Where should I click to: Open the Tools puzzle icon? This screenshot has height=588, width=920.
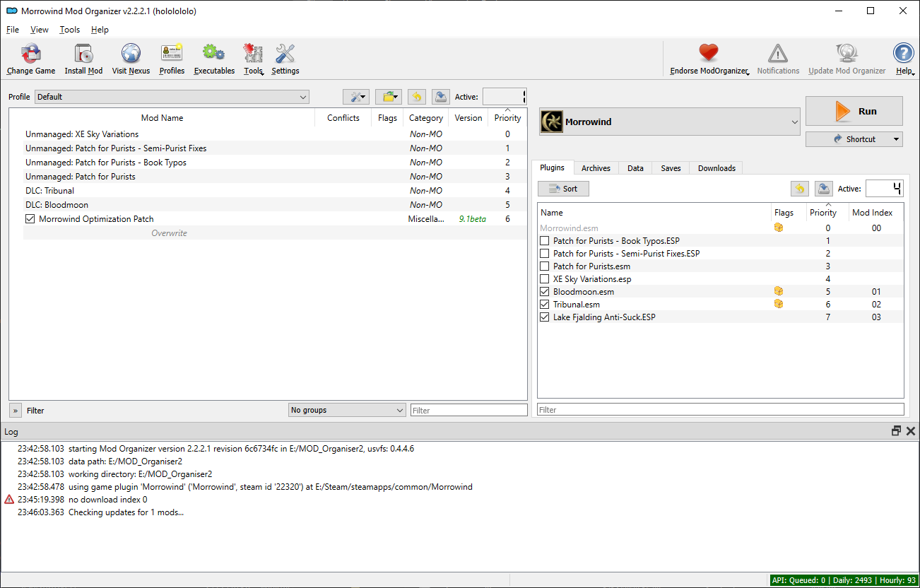click(x=253, y=54)
